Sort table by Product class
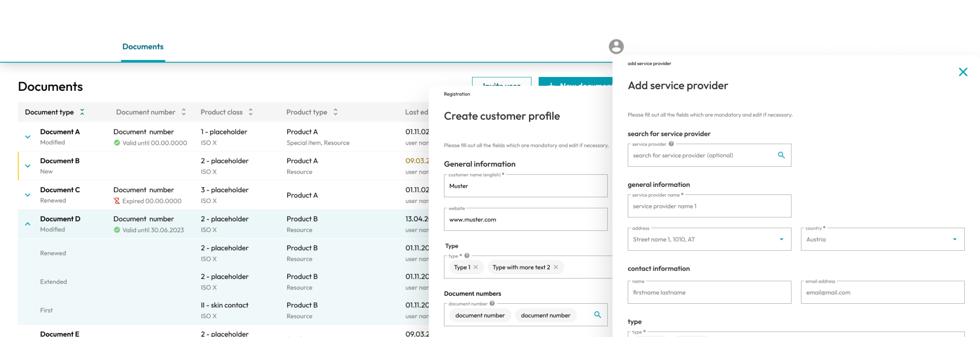980x337 pixels. (x=251, y=112)
